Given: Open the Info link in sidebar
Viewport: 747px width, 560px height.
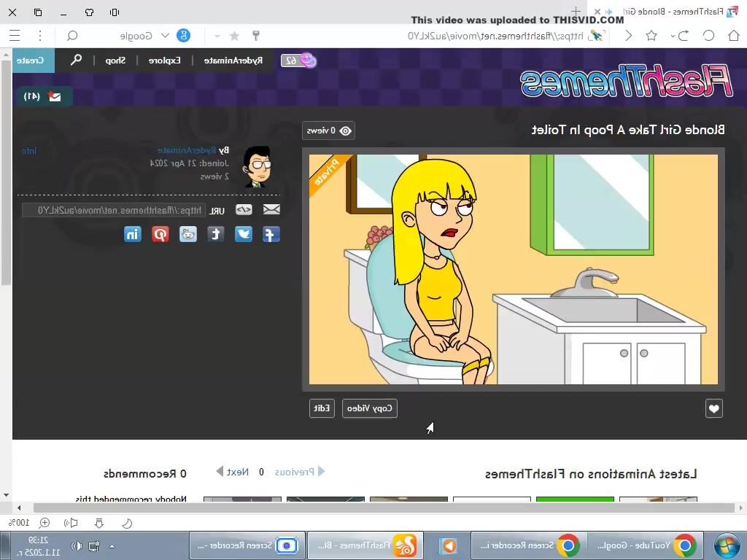Looking at the screenshot, I should (x=29, y=150).
